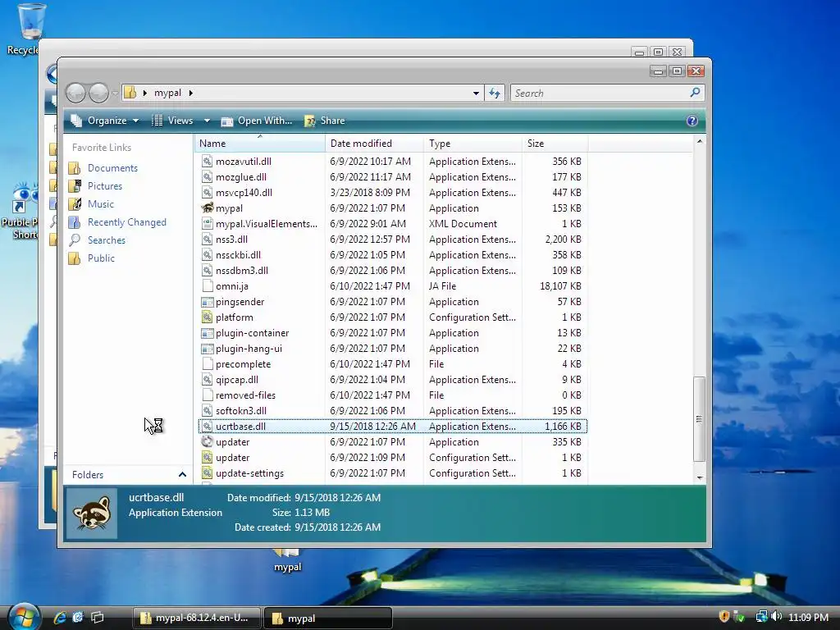The height and width of the screenshot is (630, 840).
Task: Click the Views toolbar button
Action: tap(173, 121)
